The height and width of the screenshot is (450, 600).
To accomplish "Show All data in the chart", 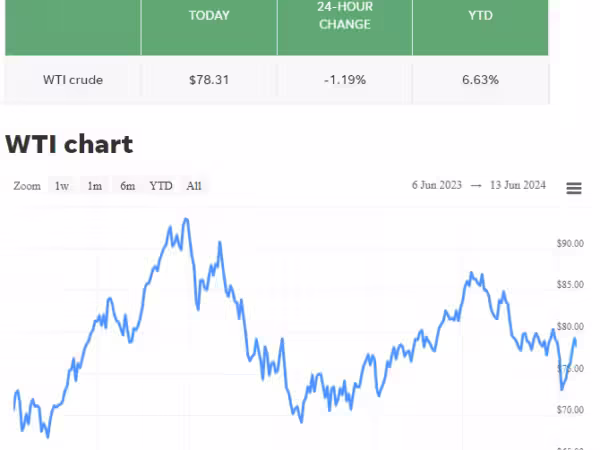I will point(194,186).
